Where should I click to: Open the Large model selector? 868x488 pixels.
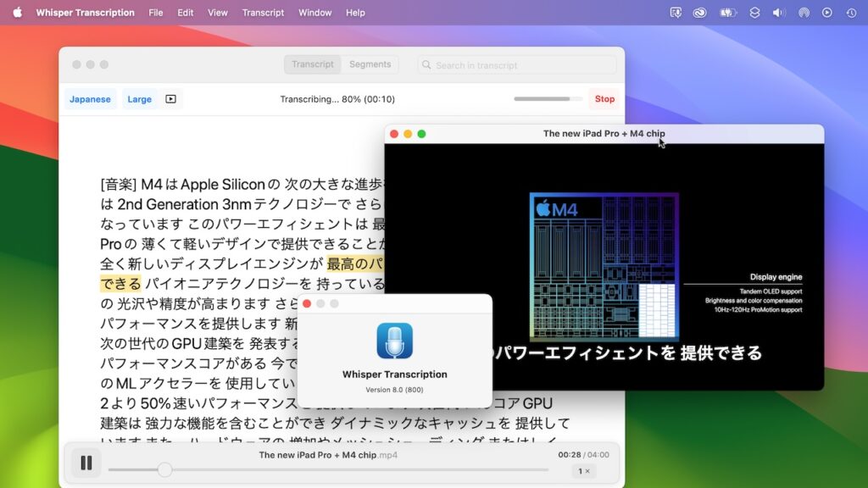tap(139, 99)
